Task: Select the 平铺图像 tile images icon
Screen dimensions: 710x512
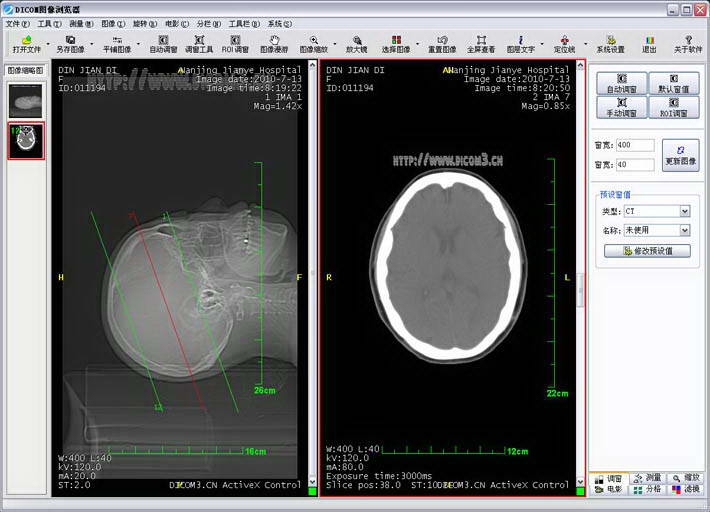Action: (117, 44)
